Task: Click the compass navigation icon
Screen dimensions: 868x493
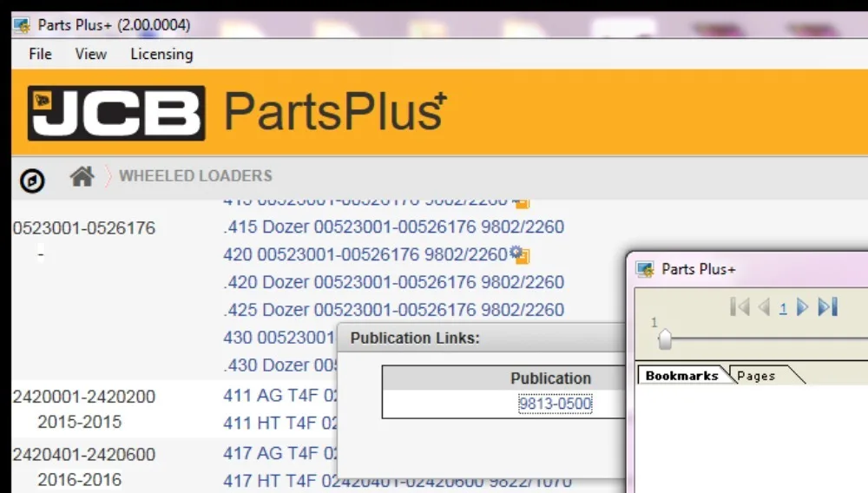Action: 32,181
